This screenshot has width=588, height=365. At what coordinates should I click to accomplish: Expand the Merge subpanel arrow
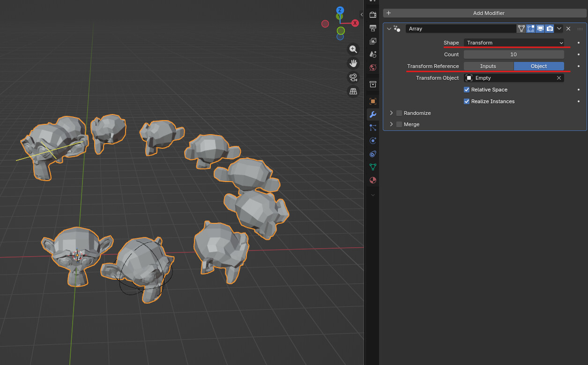391,124
